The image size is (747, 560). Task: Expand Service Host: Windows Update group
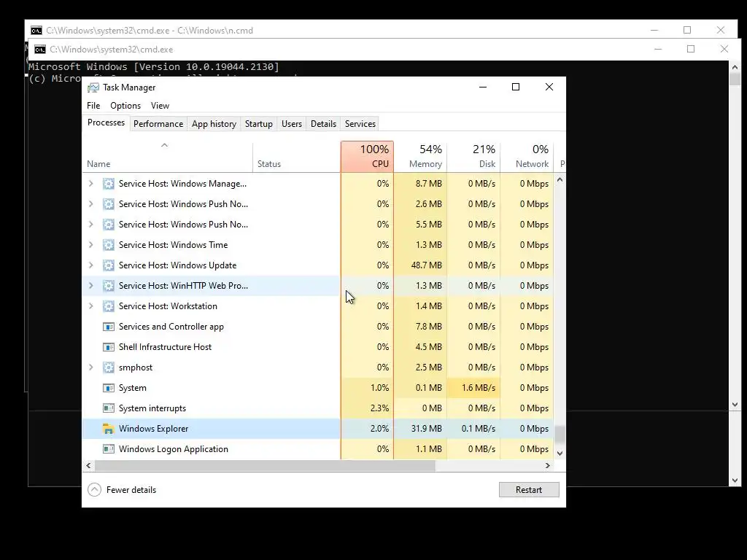tap(91, 265)
